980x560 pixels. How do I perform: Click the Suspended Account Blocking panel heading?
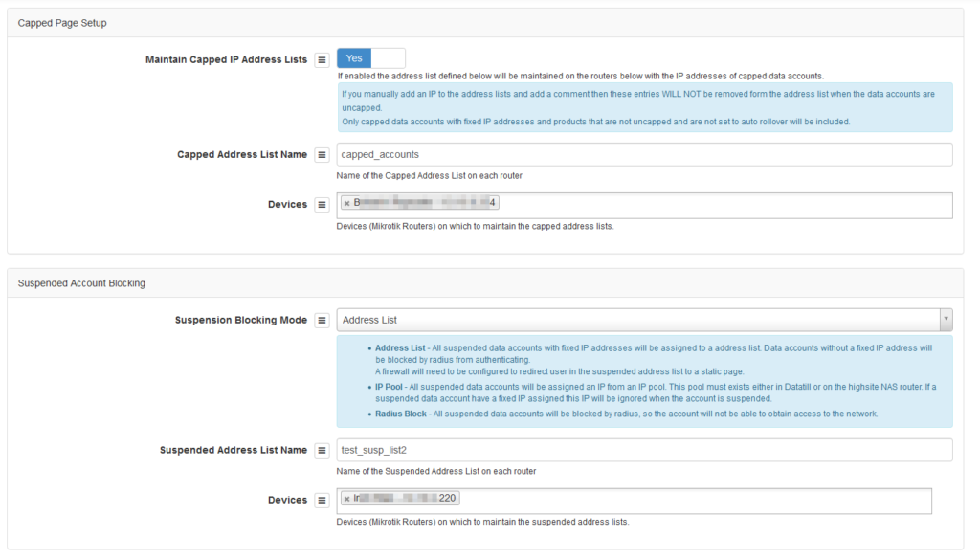(81, 283)
